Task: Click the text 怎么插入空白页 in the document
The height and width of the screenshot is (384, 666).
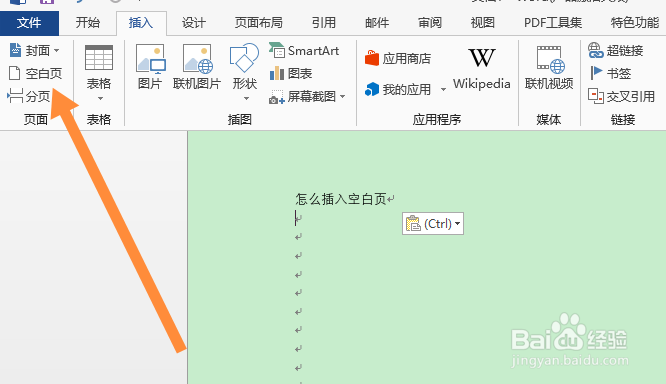Action: (341, 199)
